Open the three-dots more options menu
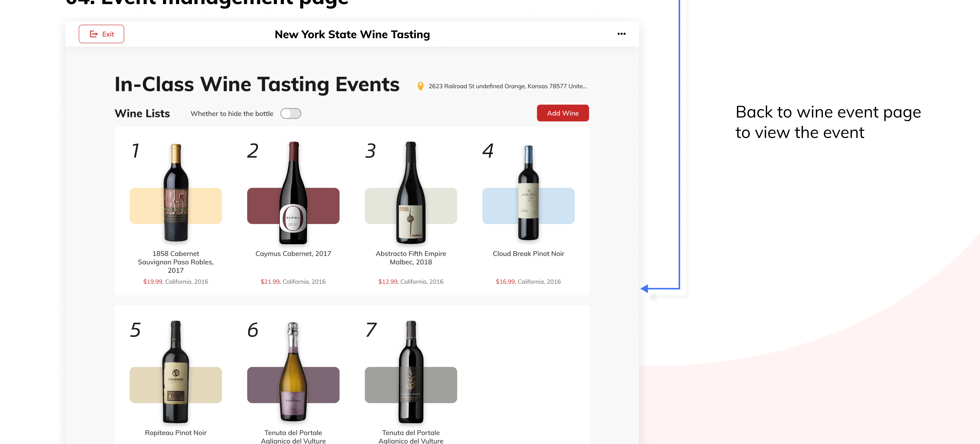Viewport: 980px width, 444px height. [621, 34]
